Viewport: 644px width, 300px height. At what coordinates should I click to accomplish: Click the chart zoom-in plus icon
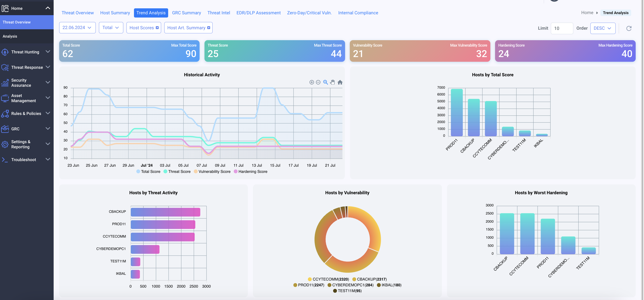[312, 82]
